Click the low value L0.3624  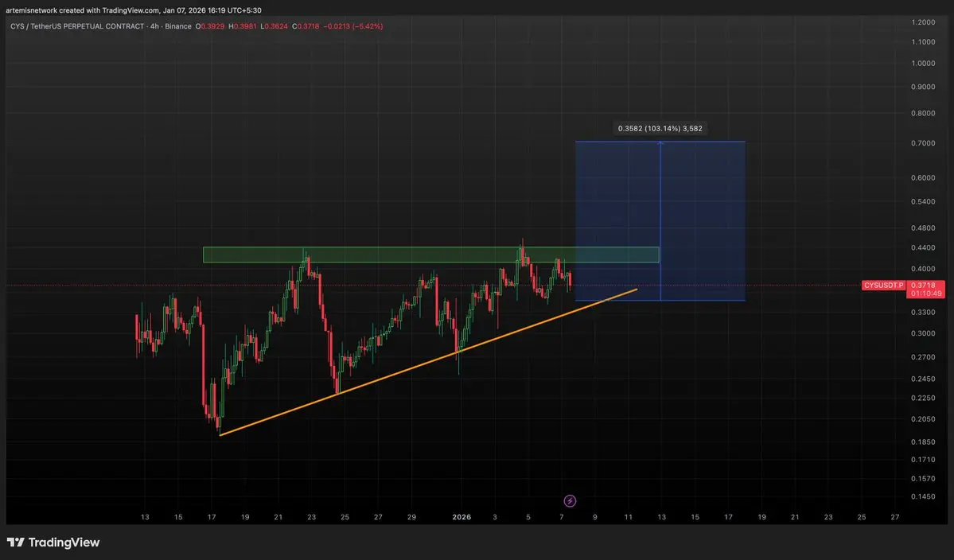[x=274, y=26]
